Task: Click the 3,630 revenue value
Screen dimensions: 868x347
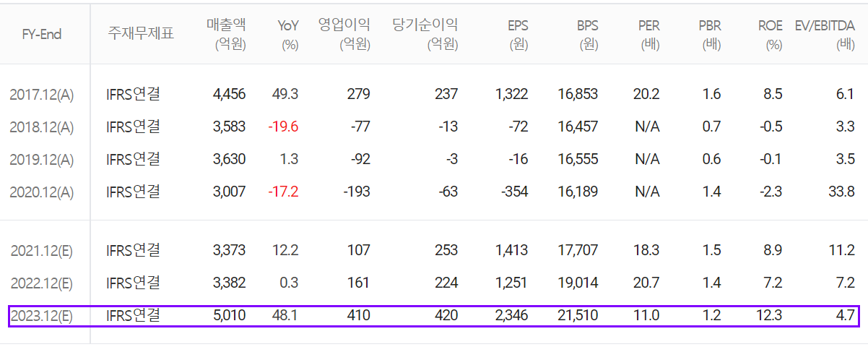Action: click(x=230, y=159)
